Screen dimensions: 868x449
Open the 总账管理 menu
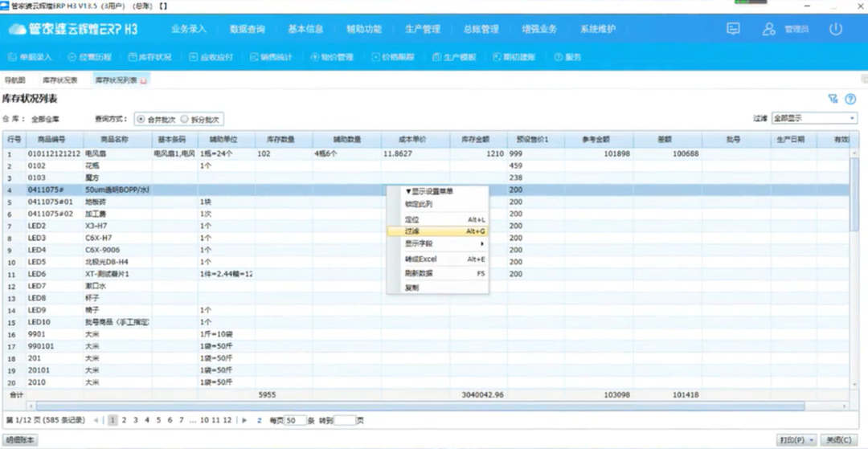pos(481,29)
